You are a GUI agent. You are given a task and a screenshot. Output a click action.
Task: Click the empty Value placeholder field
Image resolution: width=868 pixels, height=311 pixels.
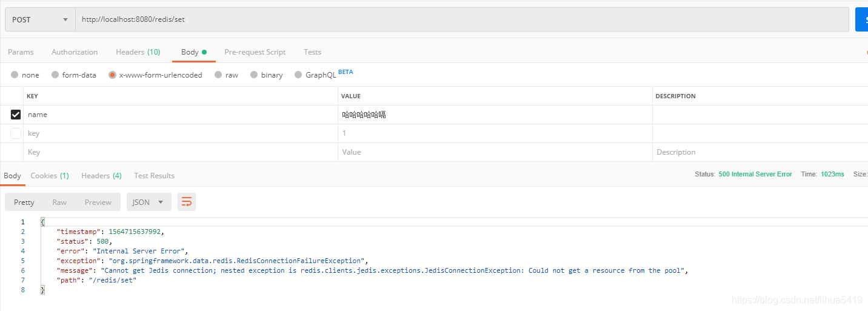click(x=495, y=152)
